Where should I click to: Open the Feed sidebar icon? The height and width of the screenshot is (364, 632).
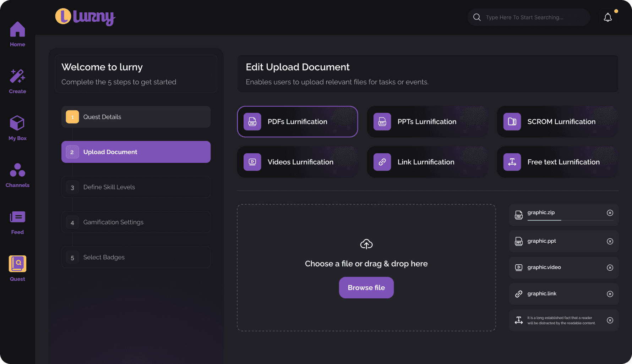pyautogui.click(x=17, y=217)
